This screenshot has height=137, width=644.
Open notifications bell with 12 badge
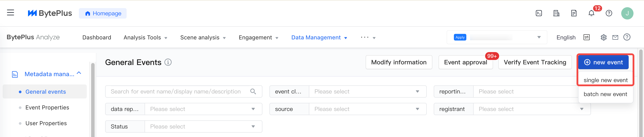(591, 13)
